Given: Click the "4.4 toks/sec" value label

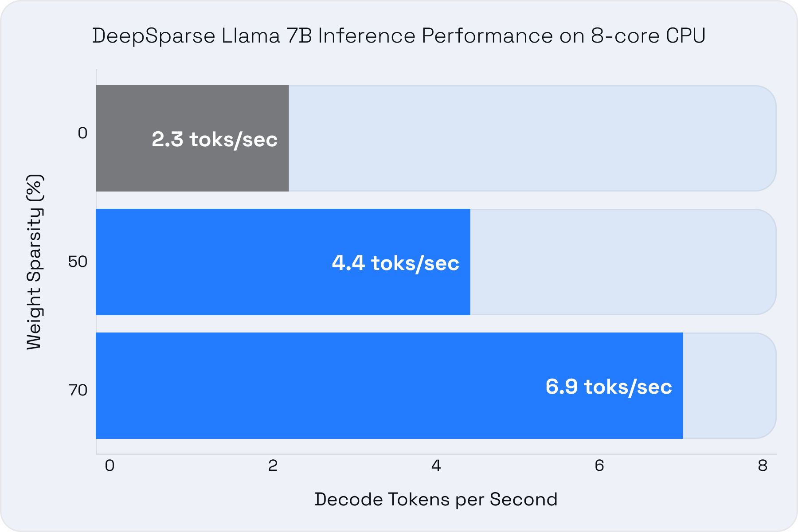Looking at the screenshot, I should point(395,263).
